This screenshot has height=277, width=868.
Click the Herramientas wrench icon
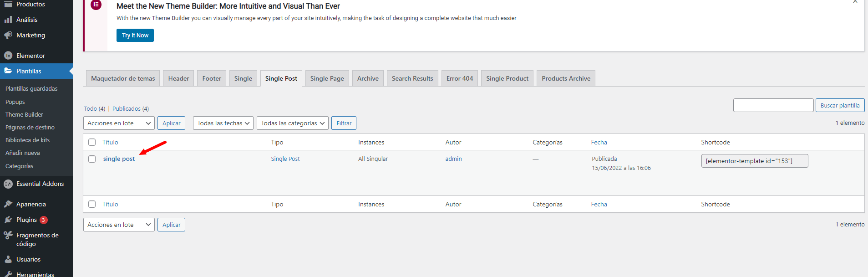[x=8, y=274]
